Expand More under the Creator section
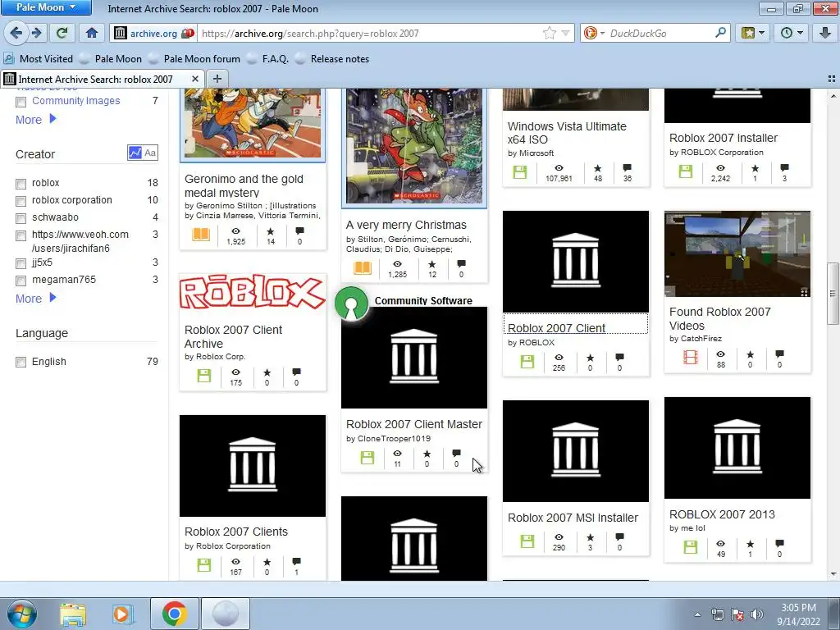This screenshot has height=630, width=840. [35, 299]
